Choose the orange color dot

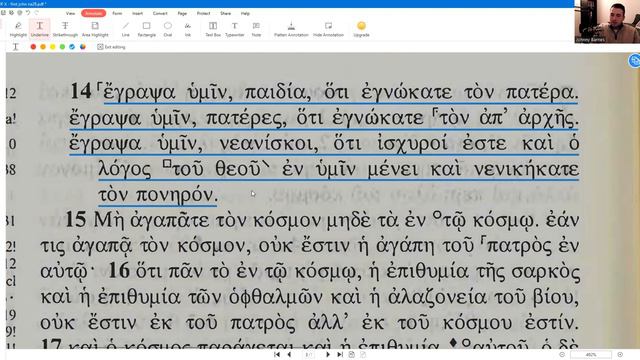click(43, 47)
